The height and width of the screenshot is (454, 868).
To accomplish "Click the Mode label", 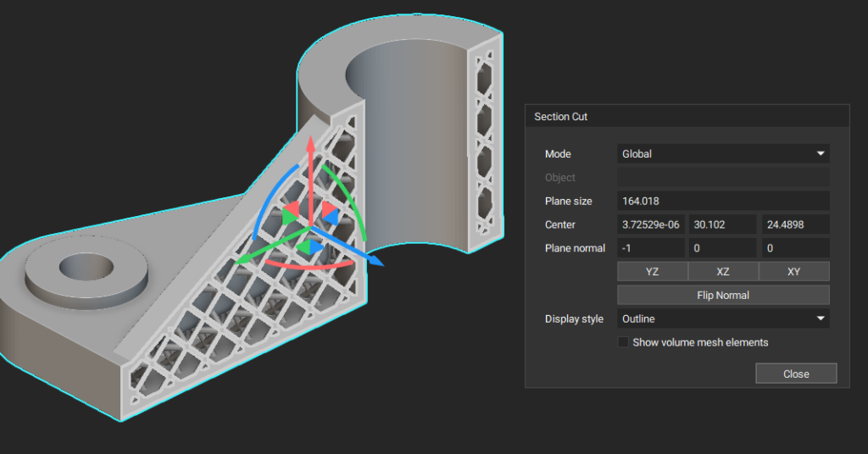I will pyautogui.click(x=558, y=153).
